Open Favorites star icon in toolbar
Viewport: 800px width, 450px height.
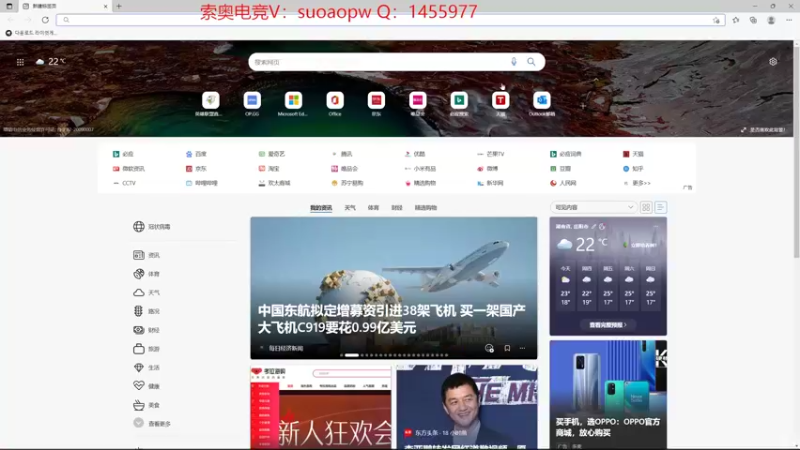pos(736,20)
